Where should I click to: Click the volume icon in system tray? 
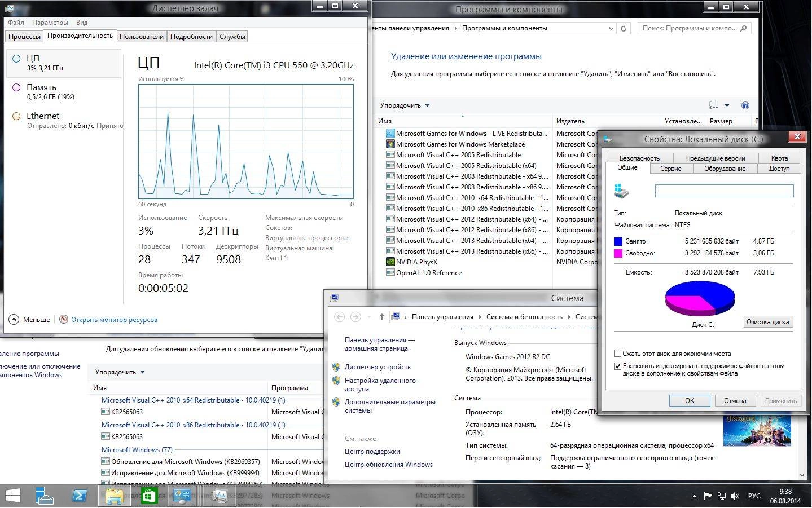pyautogui.click(x=735, y=496)
